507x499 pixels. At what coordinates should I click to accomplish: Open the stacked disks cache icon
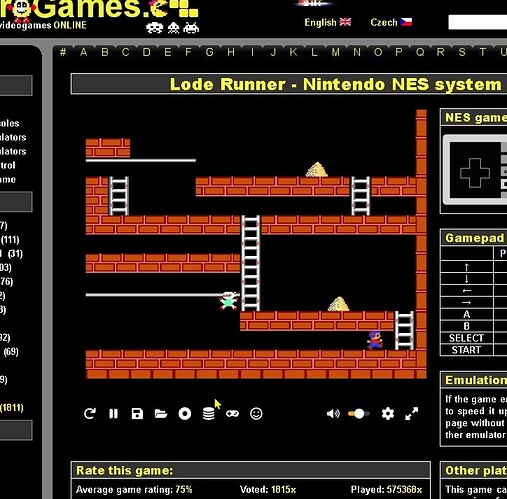(209, 414)
